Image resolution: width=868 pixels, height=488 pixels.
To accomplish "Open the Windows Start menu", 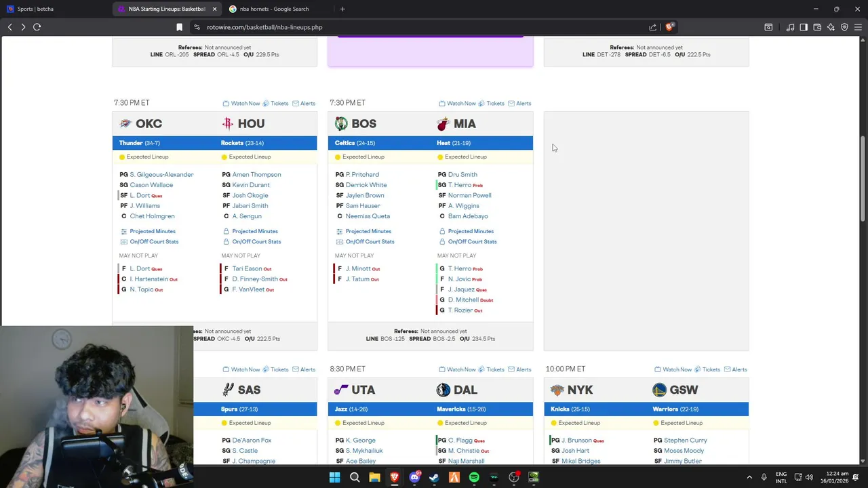I will 334,477.
